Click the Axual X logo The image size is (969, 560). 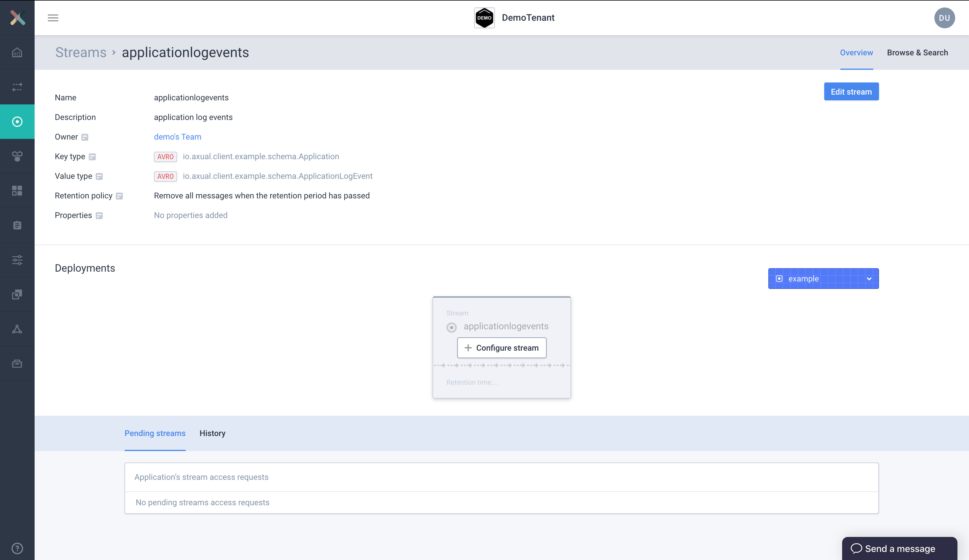(x=17, y=18)
